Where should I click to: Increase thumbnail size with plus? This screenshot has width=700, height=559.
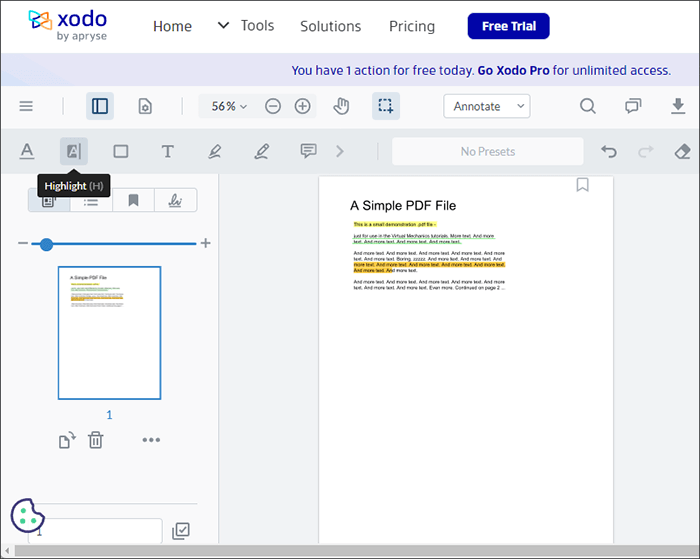205,243
